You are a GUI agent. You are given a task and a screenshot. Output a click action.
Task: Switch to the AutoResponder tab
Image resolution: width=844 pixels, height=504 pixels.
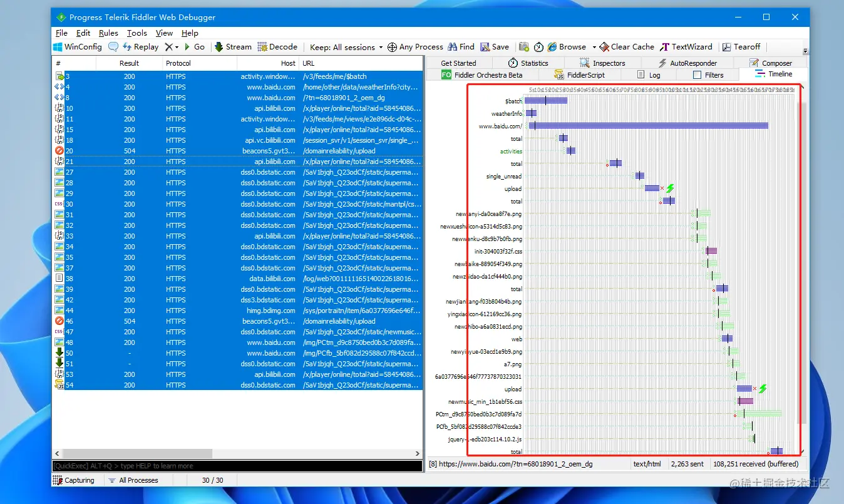click(687, 63)
